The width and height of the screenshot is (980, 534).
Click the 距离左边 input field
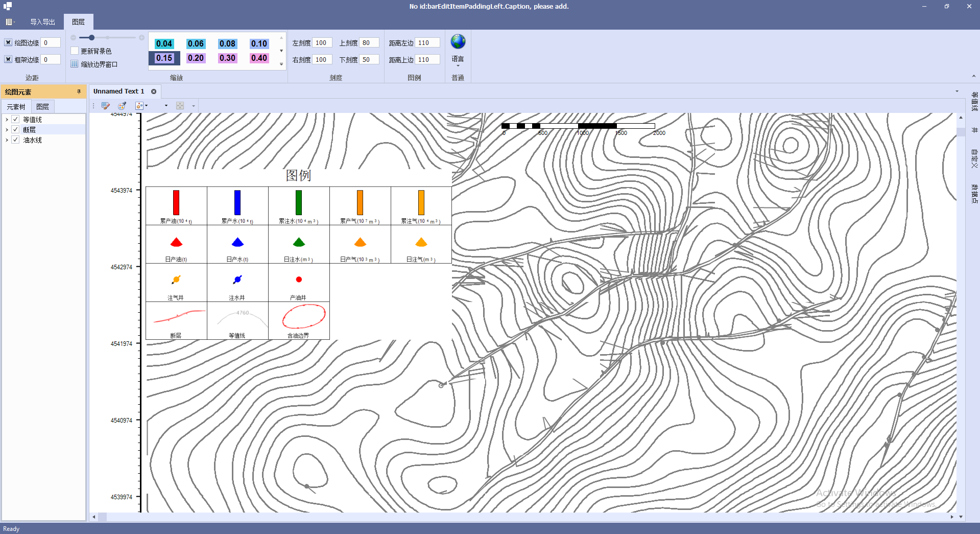427,42
